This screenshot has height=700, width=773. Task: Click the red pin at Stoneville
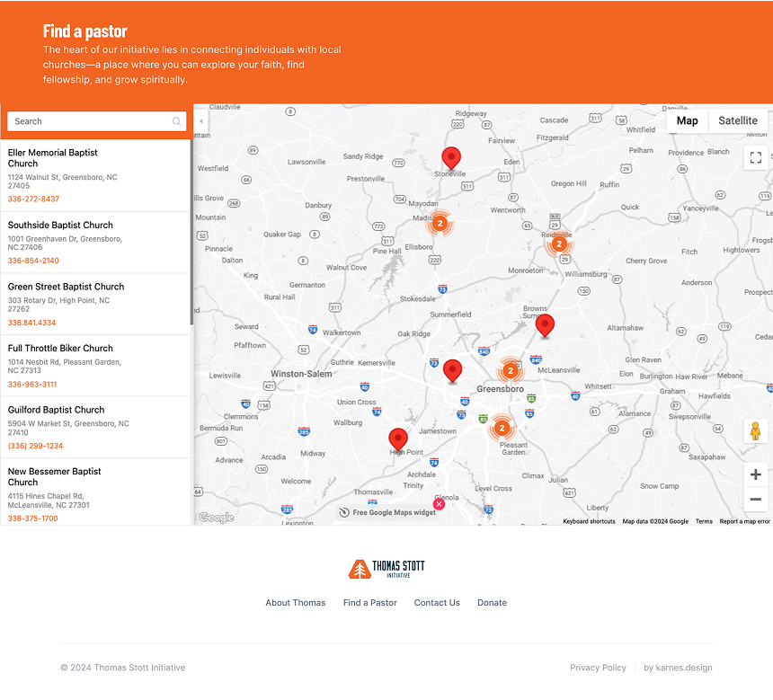click(451, 159)
